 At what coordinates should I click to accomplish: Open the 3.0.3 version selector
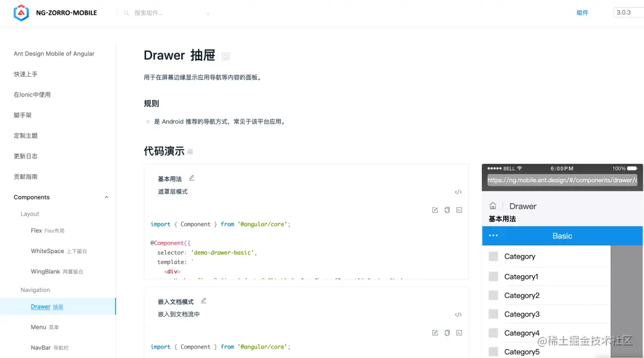[629, 13]
